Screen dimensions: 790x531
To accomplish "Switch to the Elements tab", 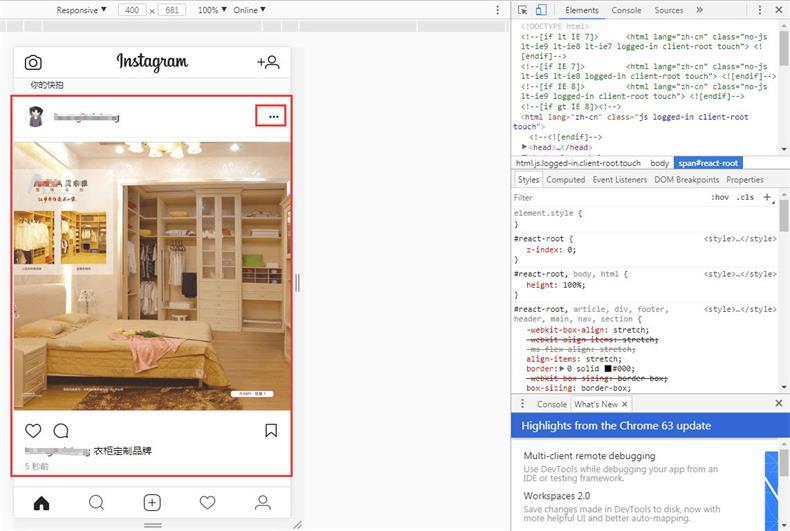I will 582,10.
